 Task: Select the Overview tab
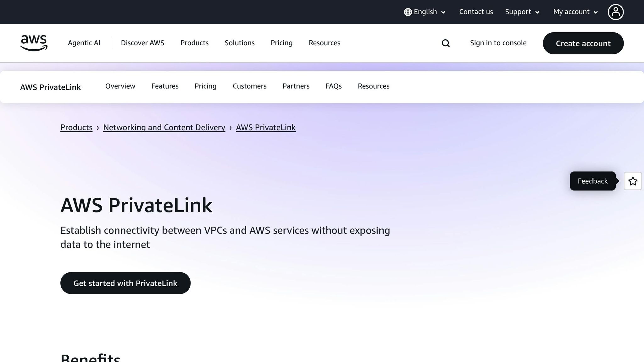point(120,86)
